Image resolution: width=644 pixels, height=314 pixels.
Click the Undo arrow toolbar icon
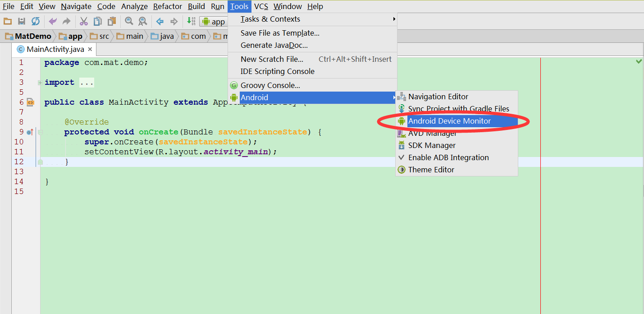53,21
